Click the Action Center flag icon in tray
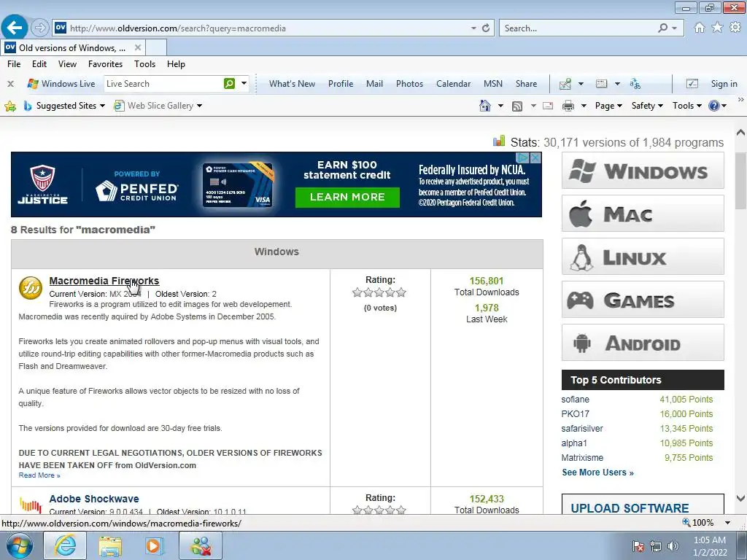 [x=638, y=546]
